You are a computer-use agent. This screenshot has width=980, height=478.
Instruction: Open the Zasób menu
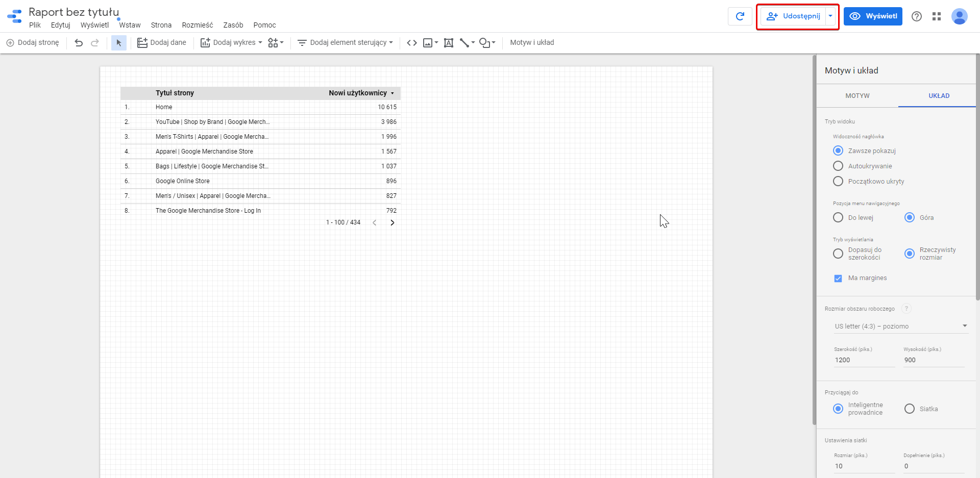point(233,25)
